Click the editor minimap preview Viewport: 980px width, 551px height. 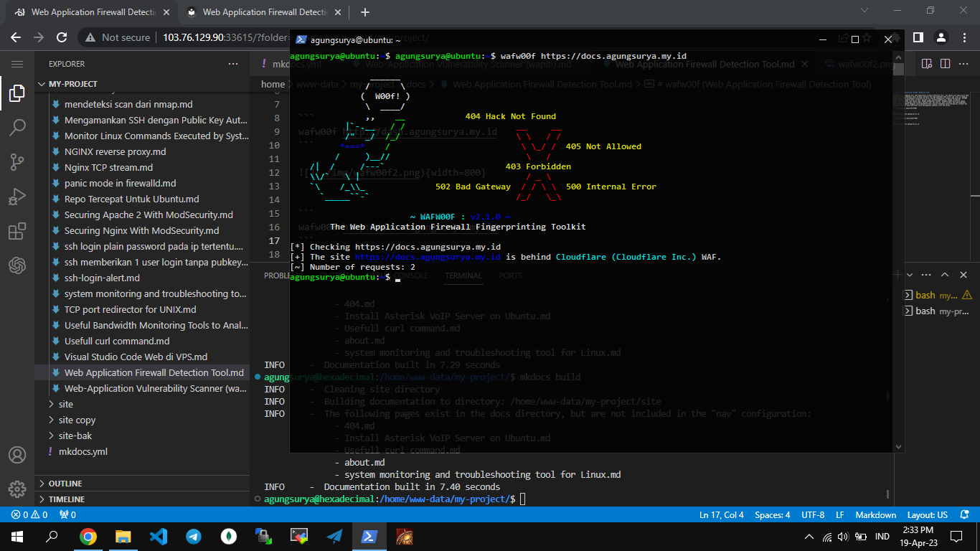click(x=934, y=108)
